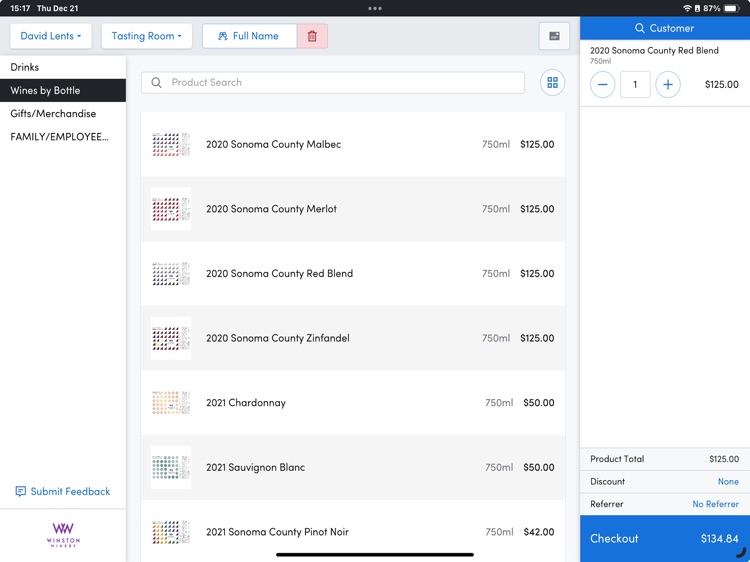Switch to grid view of products
This screenshot has height=562, width=750.
click(552, 83)
